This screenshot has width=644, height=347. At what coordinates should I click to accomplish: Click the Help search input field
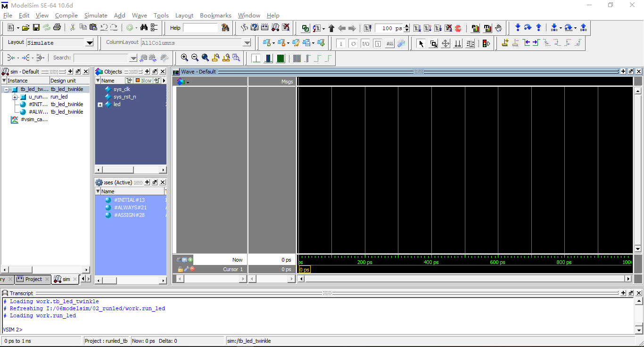coord(200,28)
